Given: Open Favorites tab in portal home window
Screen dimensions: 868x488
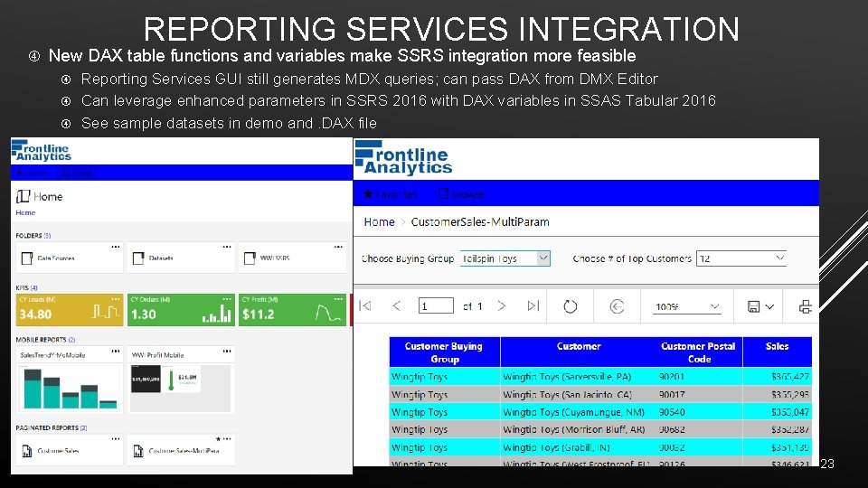Looking at the screenshot, I should click(x=33, y=173).
